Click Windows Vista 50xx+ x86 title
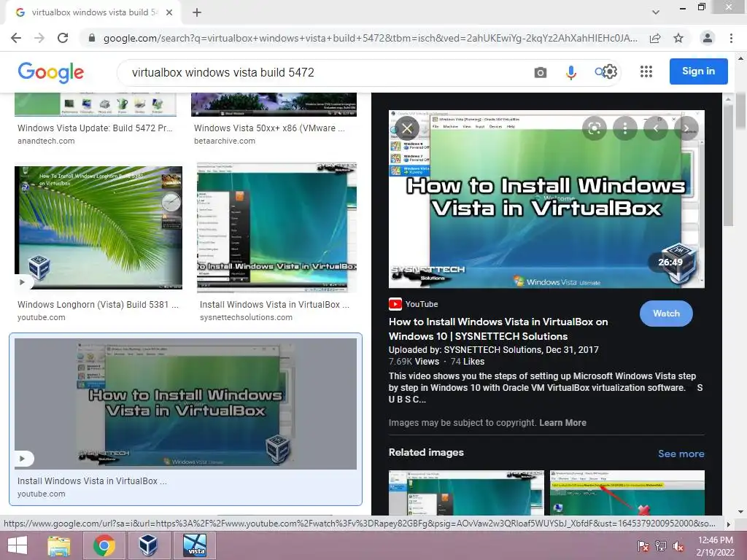 pos(269,128)
